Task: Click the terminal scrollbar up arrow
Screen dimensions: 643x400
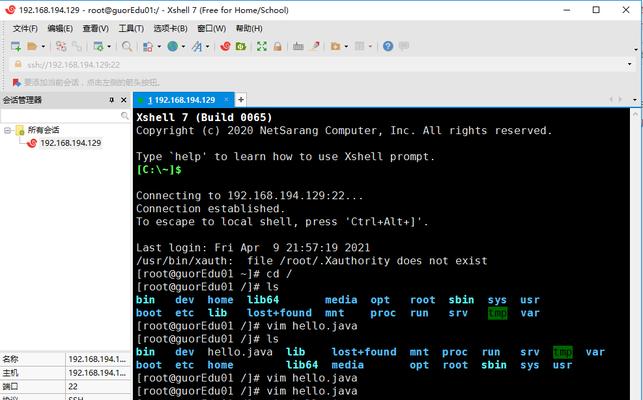Action: [636, 114]
